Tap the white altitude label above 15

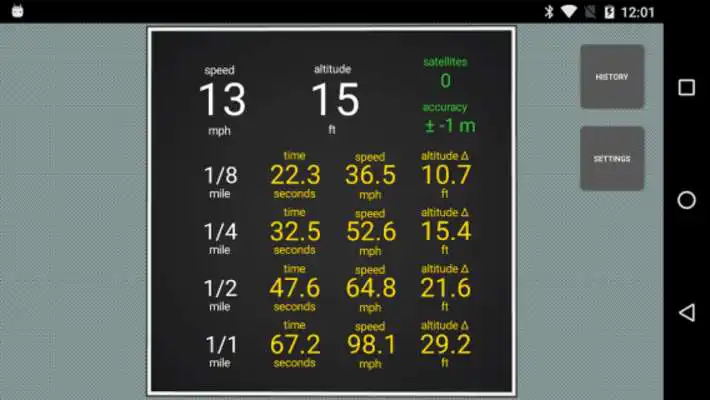[x=332, y=69]
